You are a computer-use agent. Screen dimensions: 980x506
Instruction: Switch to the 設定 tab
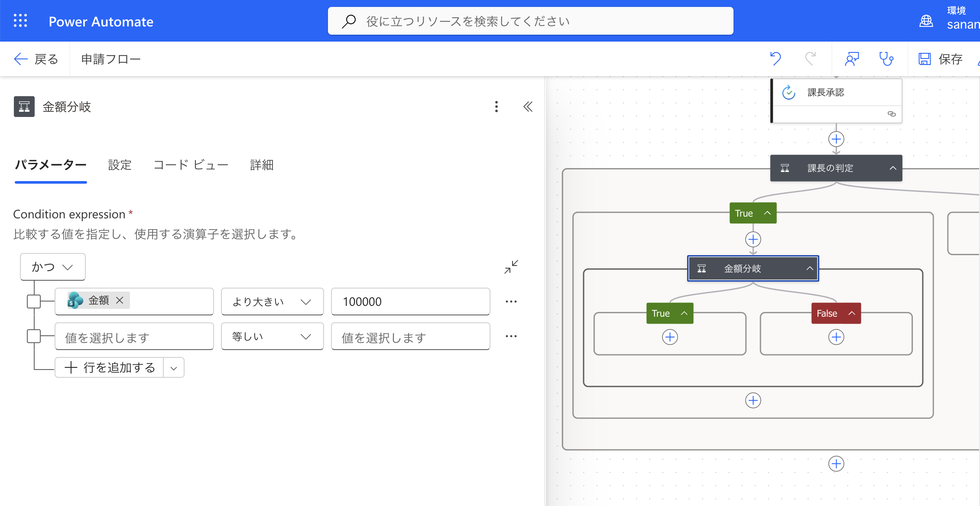click(120, 165)
